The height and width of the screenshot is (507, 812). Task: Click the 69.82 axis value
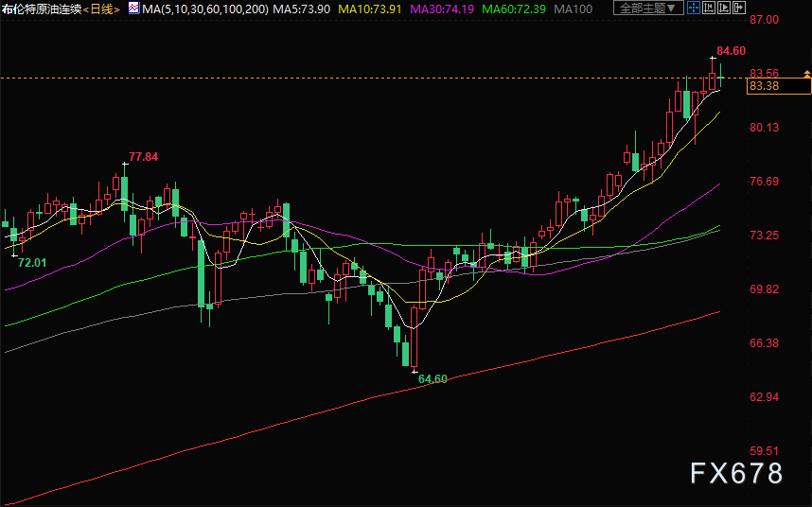coord(765,289)
